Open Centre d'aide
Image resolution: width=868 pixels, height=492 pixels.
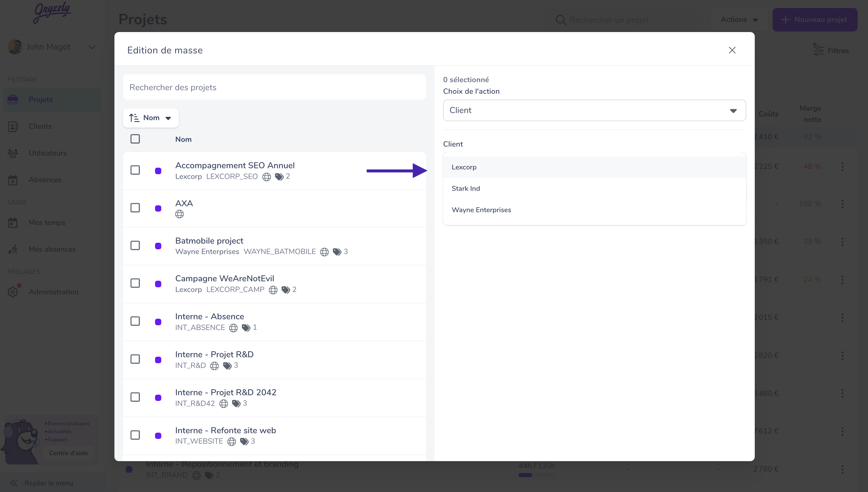click(x=68, y=453)
